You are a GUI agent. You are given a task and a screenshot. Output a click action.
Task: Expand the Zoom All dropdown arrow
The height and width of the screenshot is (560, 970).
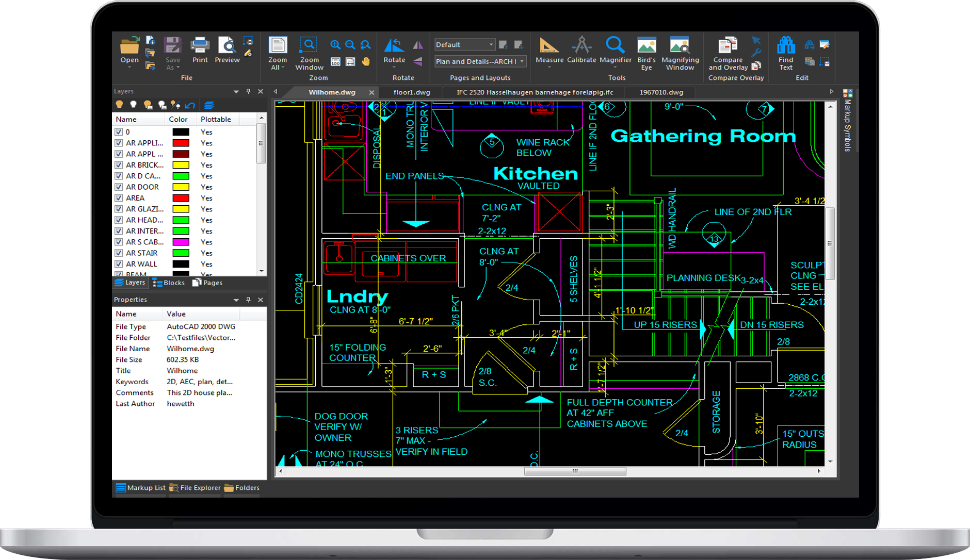pyautogui.click(x=284, y=68)
